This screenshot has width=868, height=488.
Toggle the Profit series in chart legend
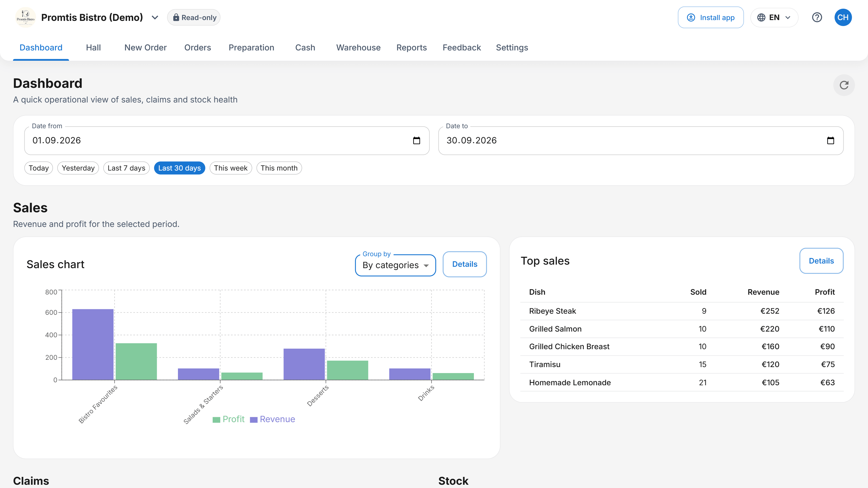pyautogui.click(x=228, y=419)
